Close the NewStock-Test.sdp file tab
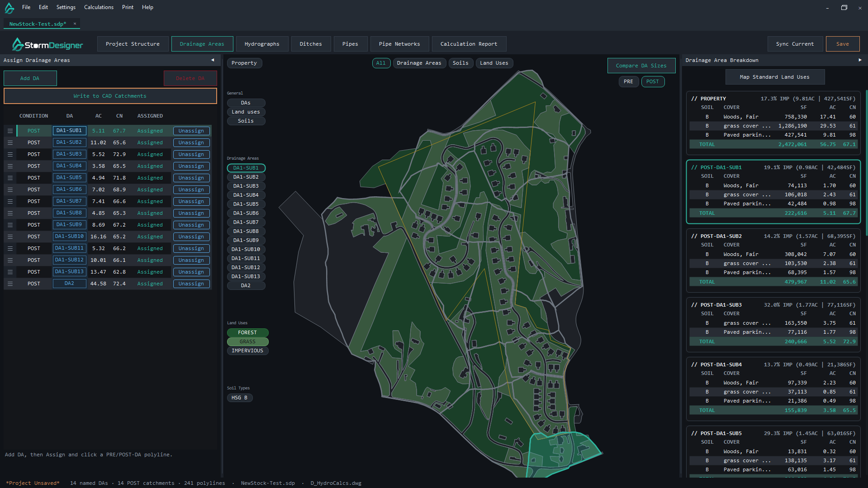The height and width of the screenshot is (488, 868). pos(75,24)
